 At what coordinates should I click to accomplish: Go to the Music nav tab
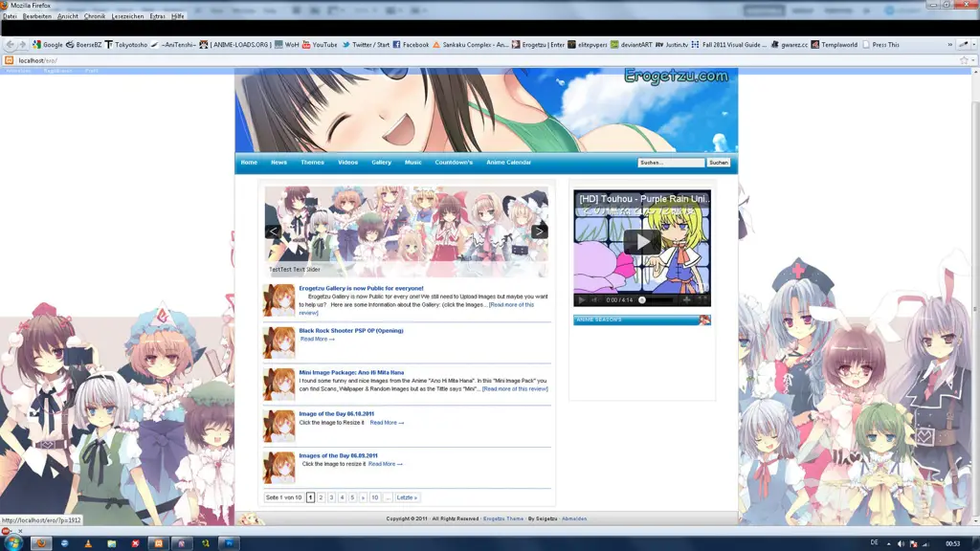pos(413,163)
